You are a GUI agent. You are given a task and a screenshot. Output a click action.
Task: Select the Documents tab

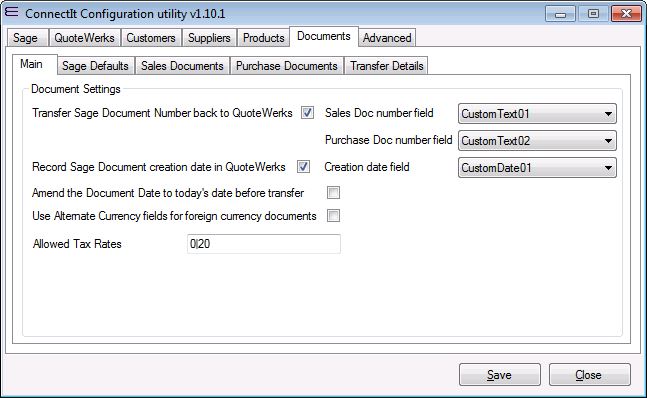click(324, 36)
